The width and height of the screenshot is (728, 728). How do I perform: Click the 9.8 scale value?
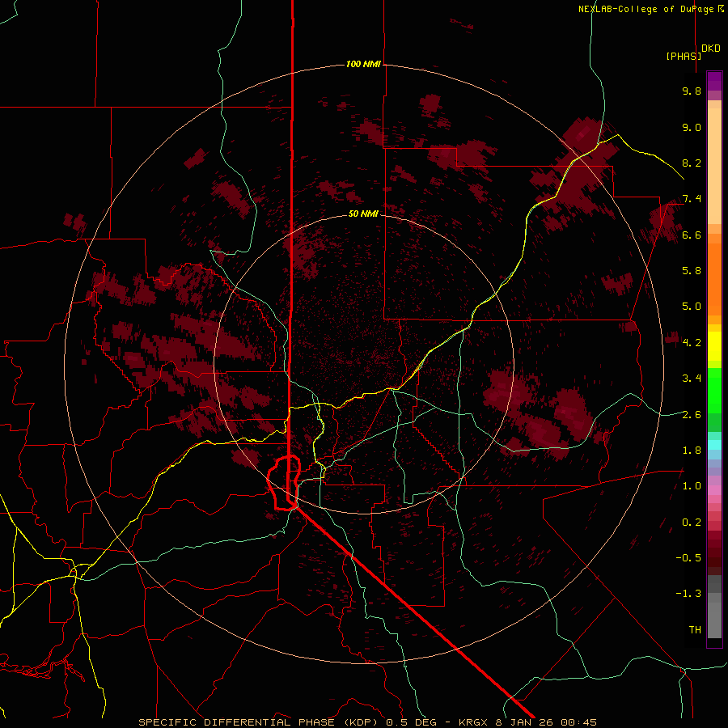(692, 91)
